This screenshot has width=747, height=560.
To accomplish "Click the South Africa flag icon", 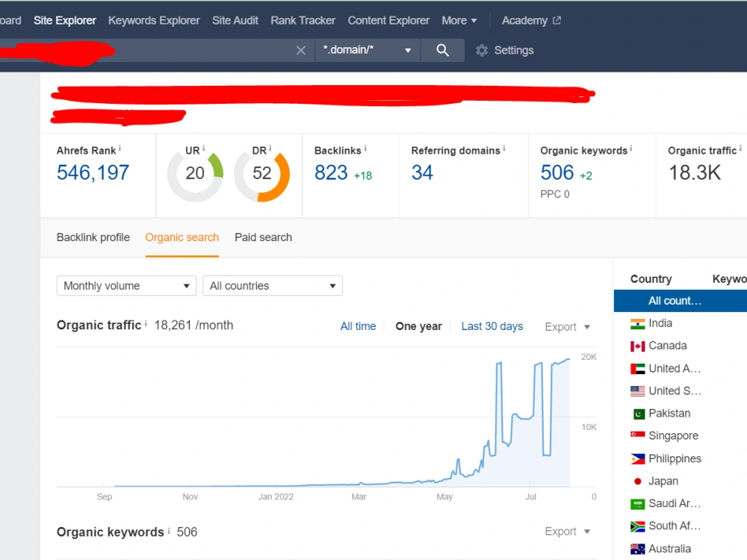I will pyautogui.click(x=637, y=526).
